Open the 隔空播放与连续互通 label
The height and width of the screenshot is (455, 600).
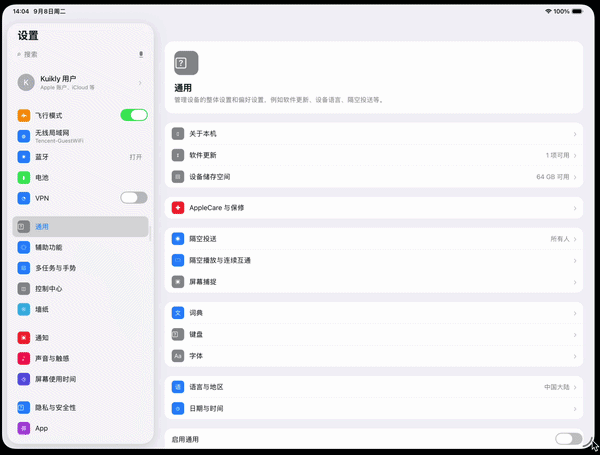pos(220,260)
